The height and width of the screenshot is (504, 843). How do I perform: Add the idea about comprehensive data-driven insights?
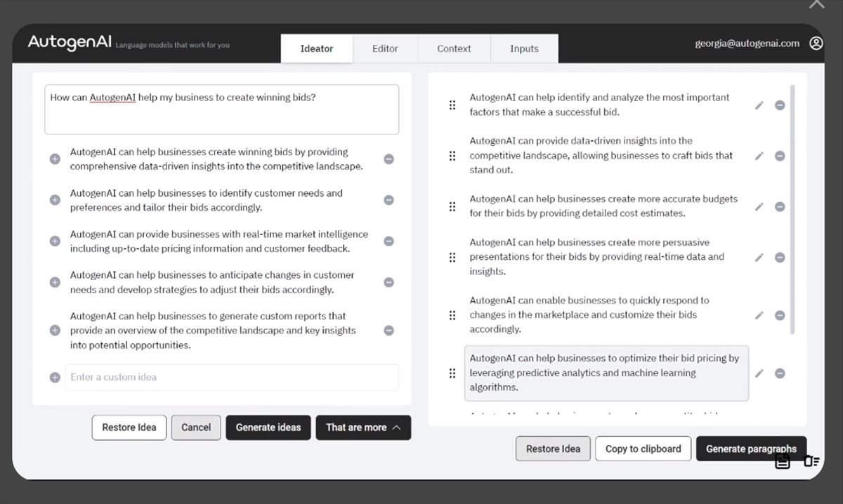point(55,159)
